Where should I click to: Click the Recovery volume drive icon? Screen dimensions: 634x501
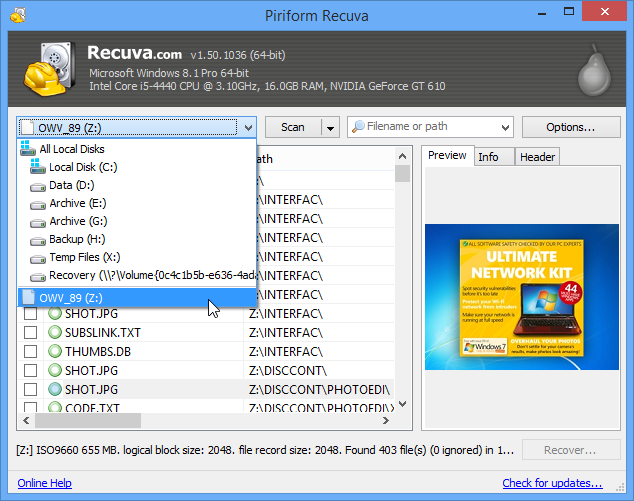[38, 277]
